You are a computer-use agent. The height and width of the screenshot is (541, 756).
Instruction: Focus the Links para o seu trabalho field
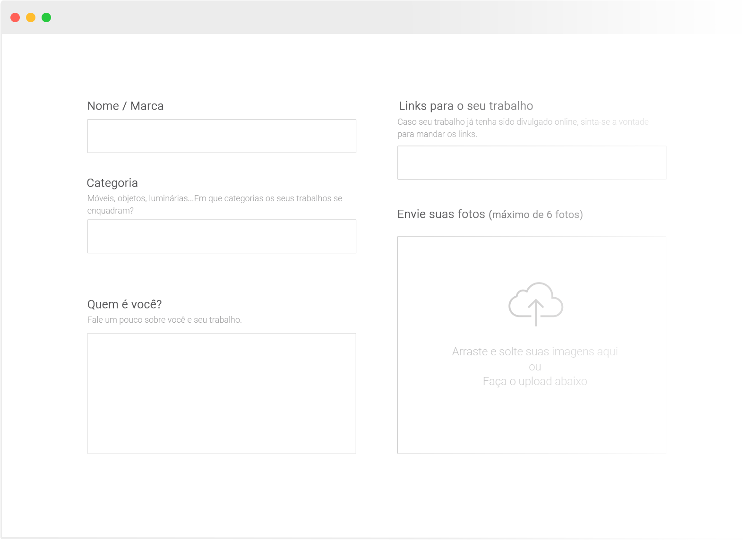[x=532, y=163]
